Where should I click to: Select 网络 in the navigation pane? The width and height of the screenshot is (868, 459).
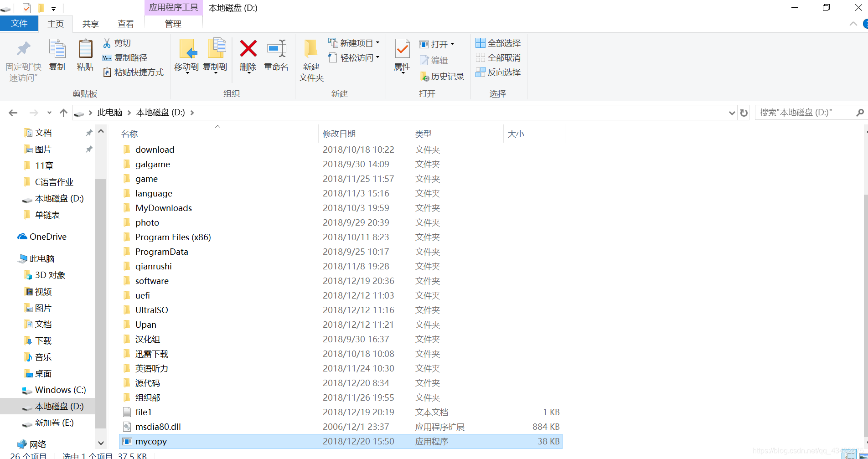(32, 444)
